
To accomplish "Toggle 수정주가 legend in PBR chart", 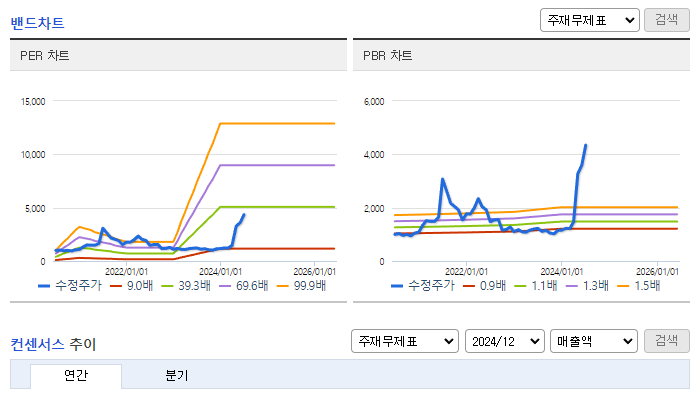I will point(423,286).
